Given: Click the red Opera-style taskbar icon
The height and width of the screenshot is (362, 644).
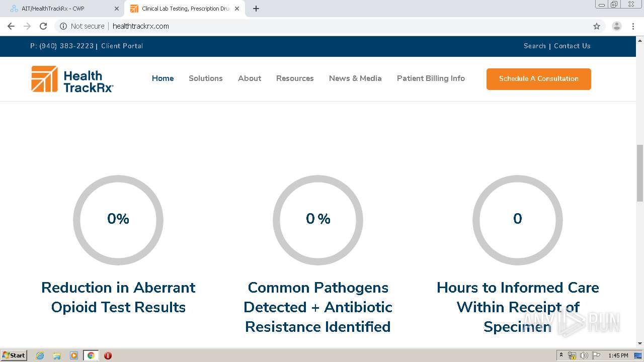Looking at the screenshot, I should pyautogui.click(x=108, y=355).
